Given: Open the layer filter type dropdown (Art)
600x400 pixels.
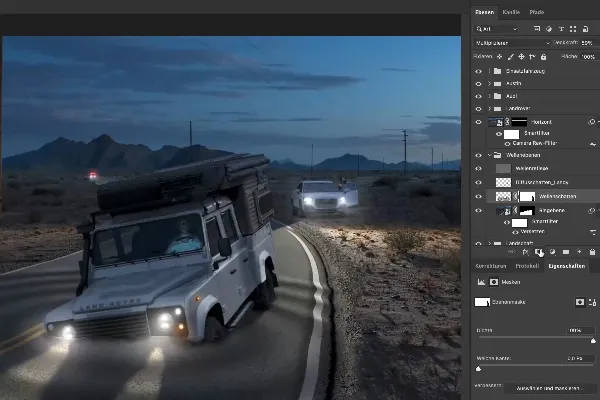Looking at the screenshot, I should (497, 29).
